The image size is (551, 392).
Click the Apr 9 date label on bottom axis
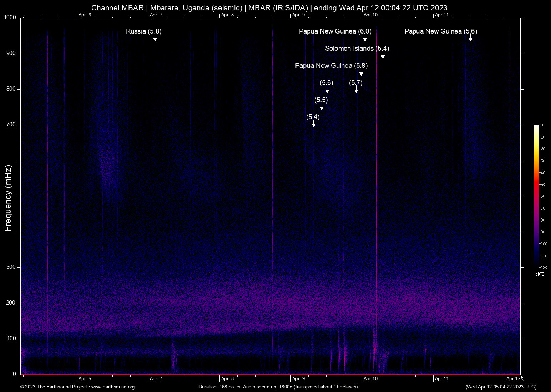(x=298, y=378)
